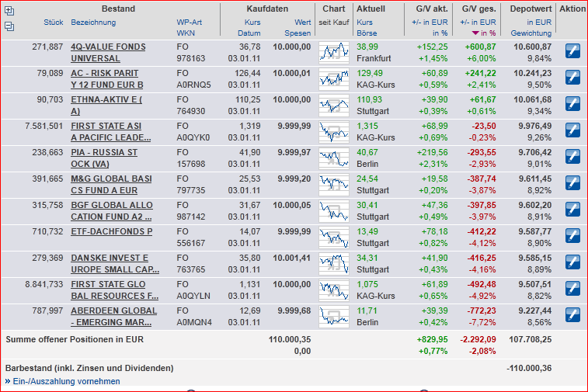Viewport: 588px width, 392px height.
Task: Click the collapse-all minus icon
Action: coord(9,26)
